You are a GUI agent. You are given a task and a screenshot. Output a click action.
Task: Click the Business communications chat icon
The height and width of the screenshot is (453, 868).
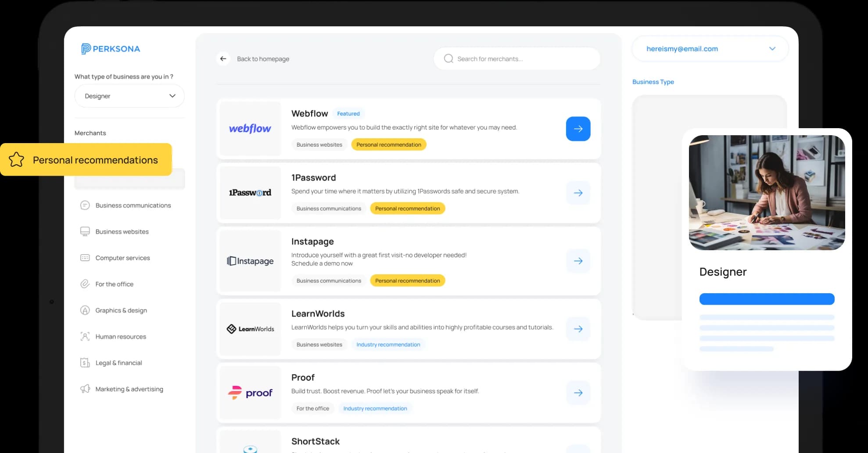click(x=85, y=205)
